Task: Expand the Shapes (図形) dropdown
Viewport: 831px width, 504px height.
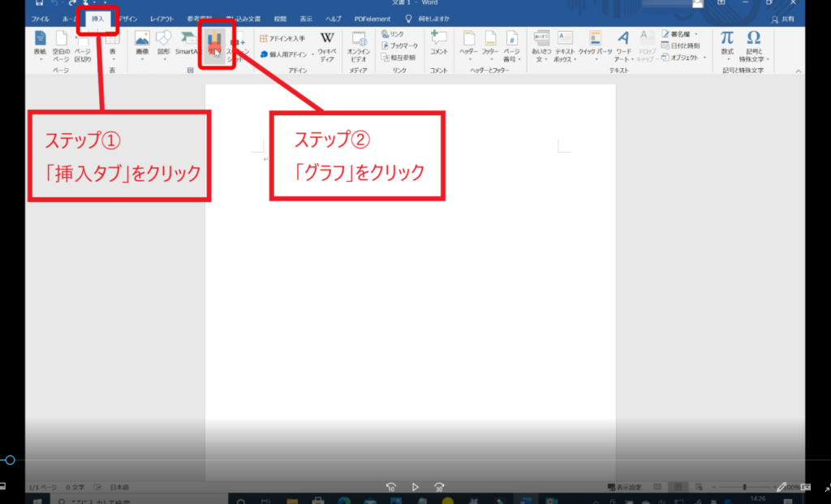Action: click(x=164, y=43)
